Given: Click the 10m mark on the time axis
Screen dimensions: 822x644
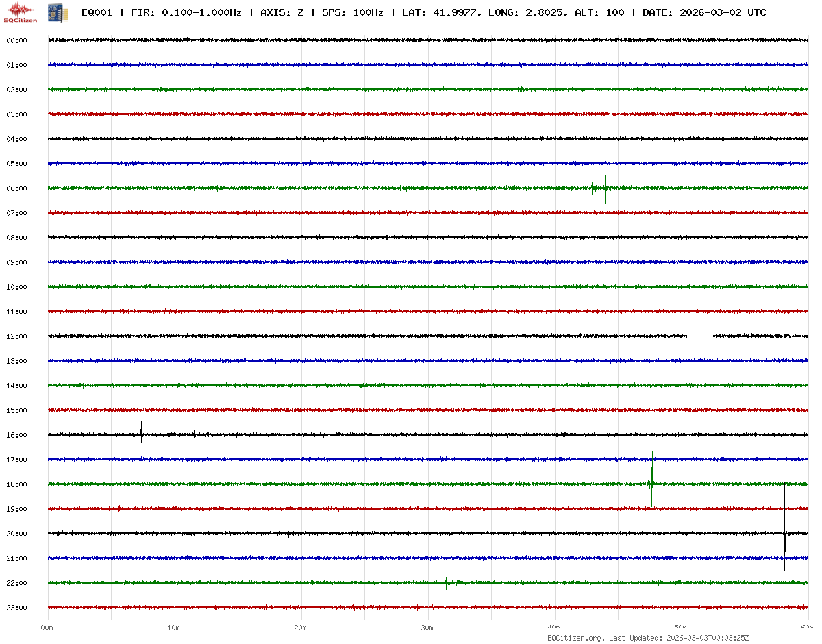Looking at the screenshot, I should pyautogui.click(x=174, y=628).
